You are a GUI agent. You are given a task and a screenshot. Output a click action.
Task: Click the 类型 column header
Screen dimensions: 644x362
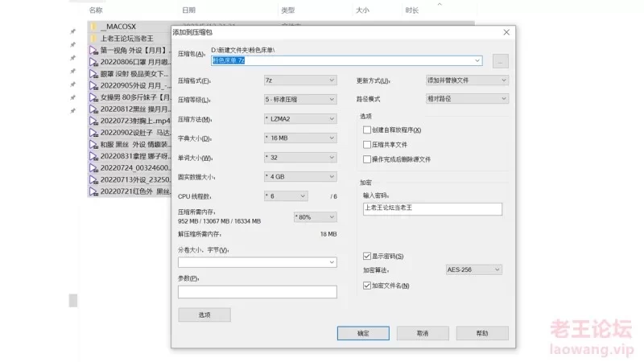pos(287,10)
